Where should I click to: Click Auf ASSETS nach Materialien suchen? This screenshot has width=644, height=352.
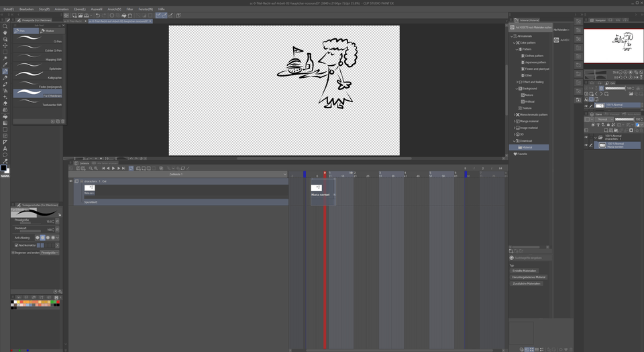click(x=531, y=28)
